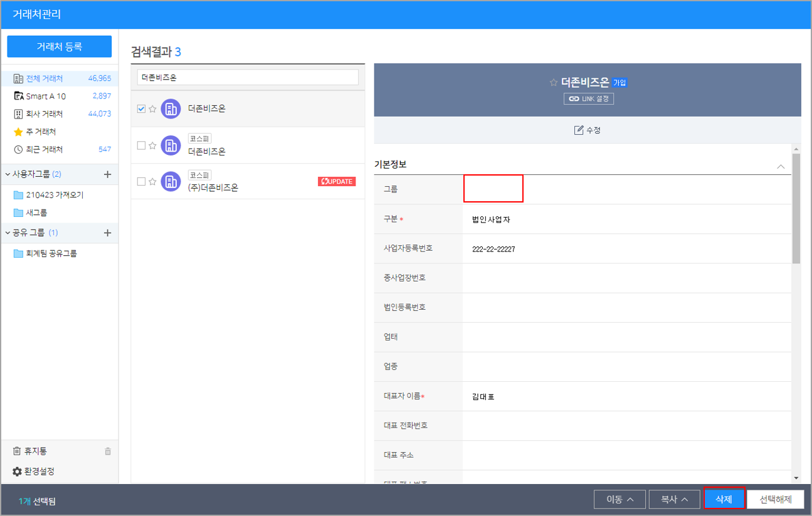Image resolution: width=812 pixels, height=516 pixels.
Task: Open 환경설정 gear settings
Action: [x=18, y=471]
